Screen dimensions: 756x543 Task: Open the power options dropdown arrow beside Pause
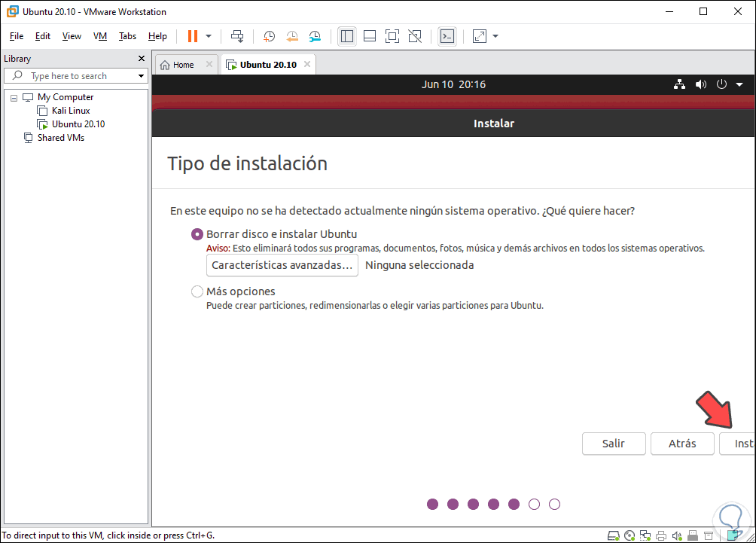point(209,36)
